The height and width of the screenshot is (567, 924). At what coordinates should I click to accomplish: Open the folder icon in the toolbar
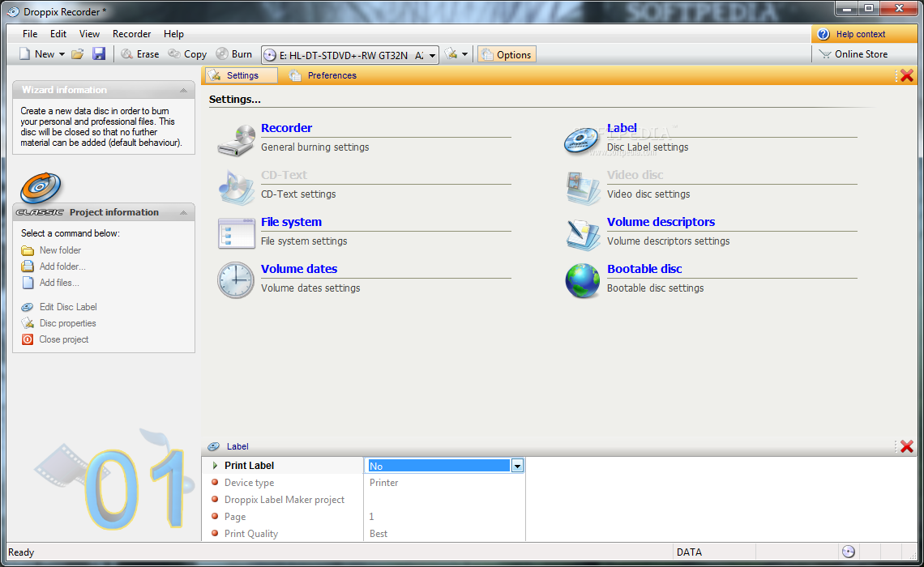pyautogui.click(x=77, y=54)
